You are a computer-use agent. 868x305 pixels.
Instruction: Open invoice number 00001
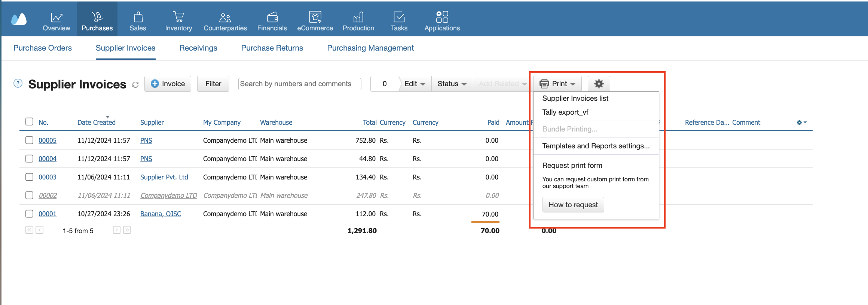click(x=48, y=214)
